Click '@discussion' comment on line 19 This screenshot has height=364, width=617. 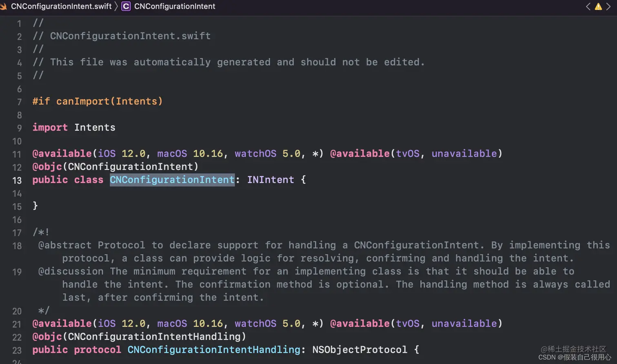[71, 271]
